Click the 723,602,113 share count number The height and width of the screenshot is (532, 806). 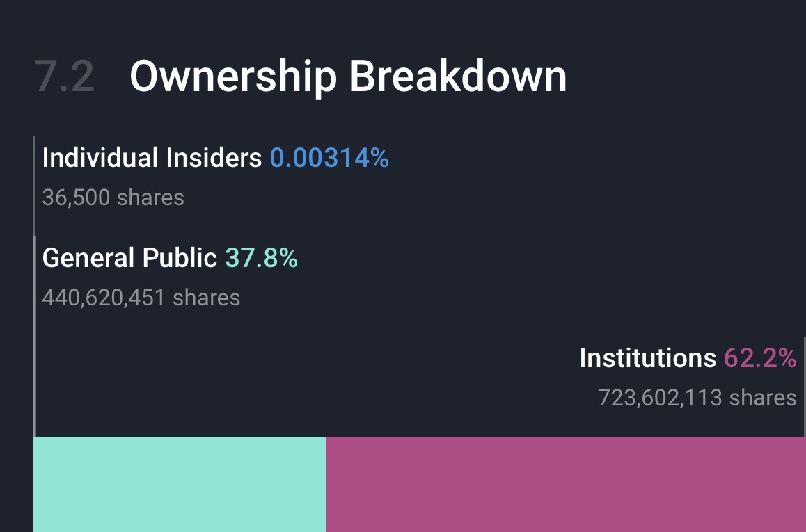click(x=661, y=398)
